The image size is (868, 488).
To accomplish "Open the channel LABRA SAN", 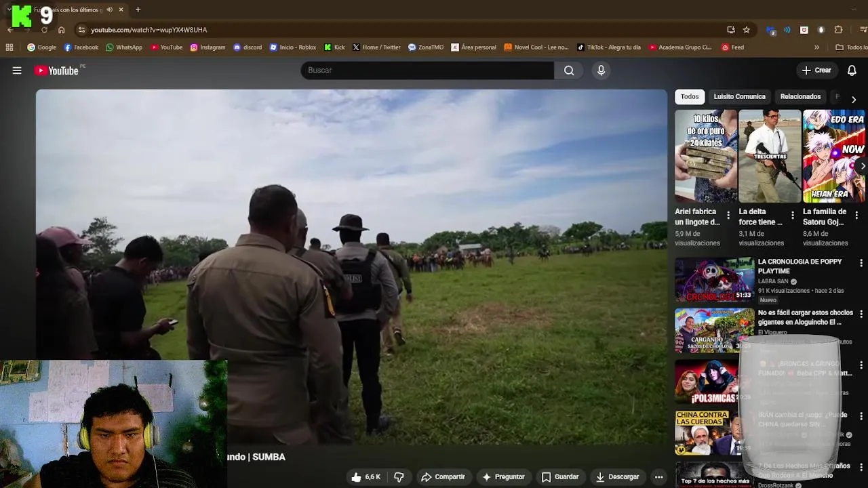I will tap(772, 281).
